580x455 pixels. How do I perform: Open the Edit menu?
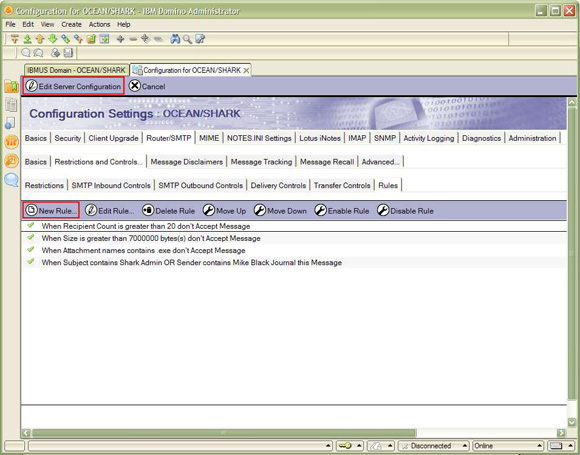(28, 24)
